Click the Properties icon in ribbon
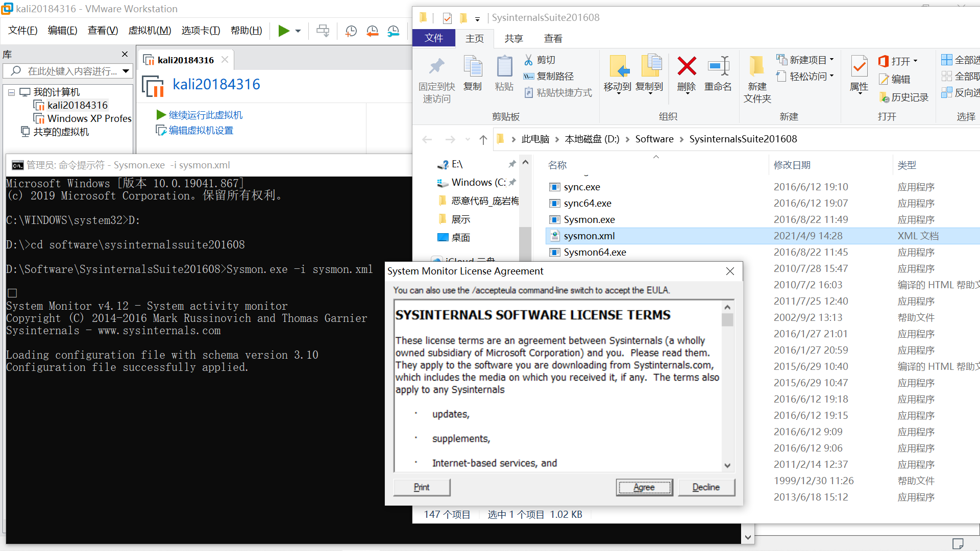 [859, 67]
